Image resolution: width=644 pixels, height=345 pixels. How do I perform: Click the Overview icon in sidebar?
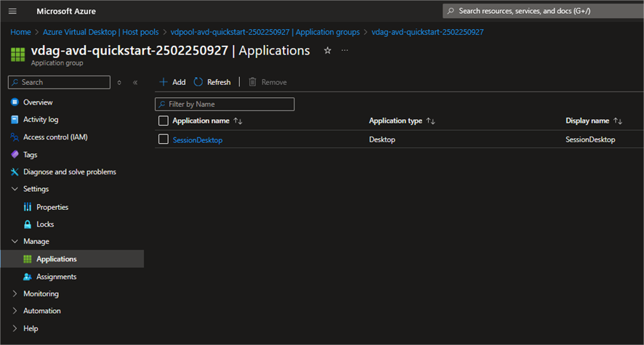click(15, 102)
